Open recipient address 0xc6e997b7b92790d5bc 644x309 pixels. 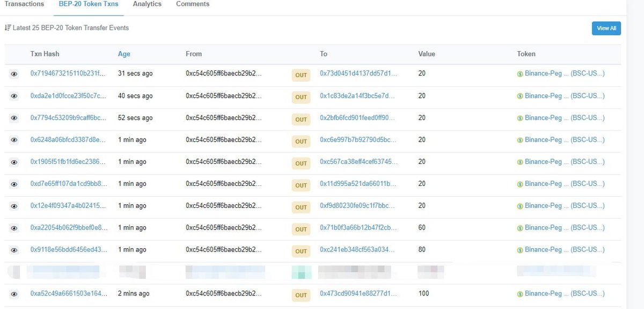(358, 140)
